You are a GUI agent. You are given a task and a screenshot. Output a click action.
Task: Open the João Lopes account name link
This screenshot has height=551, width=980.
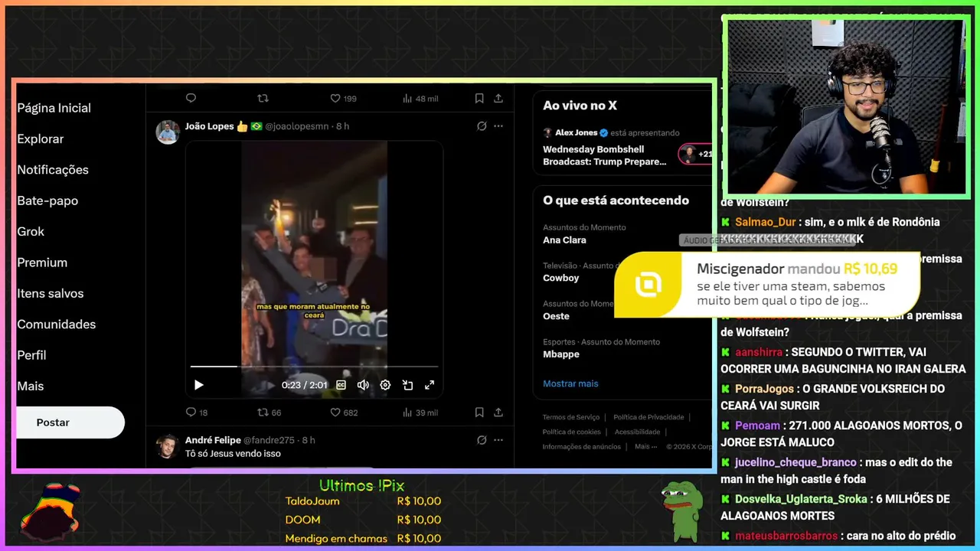tap(209, 126)
